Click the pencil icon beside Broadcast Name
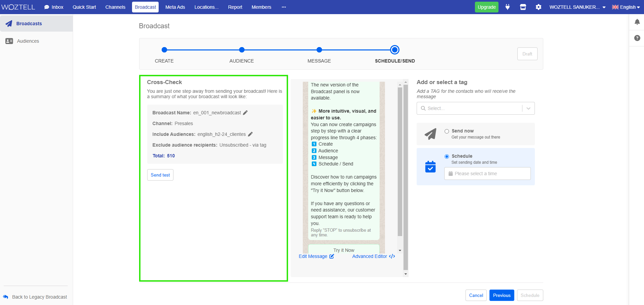This screenshot has height=305, width=644. (245, 113)
